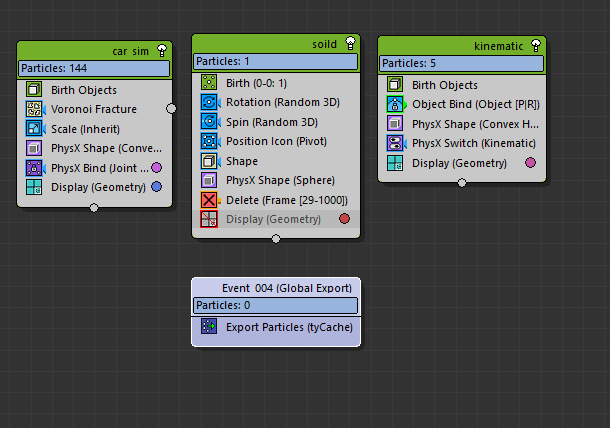Click the Birth Objects icon in car sim
Screen dimensions: 610x428
tap(34, 89)
